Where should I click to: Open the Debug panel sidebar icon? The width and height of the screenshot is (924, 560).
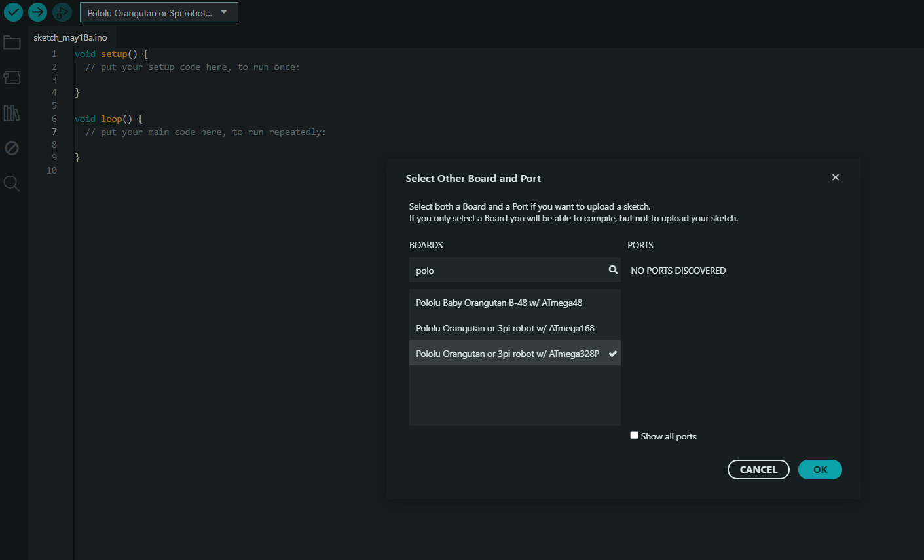(x=12, y=148)
